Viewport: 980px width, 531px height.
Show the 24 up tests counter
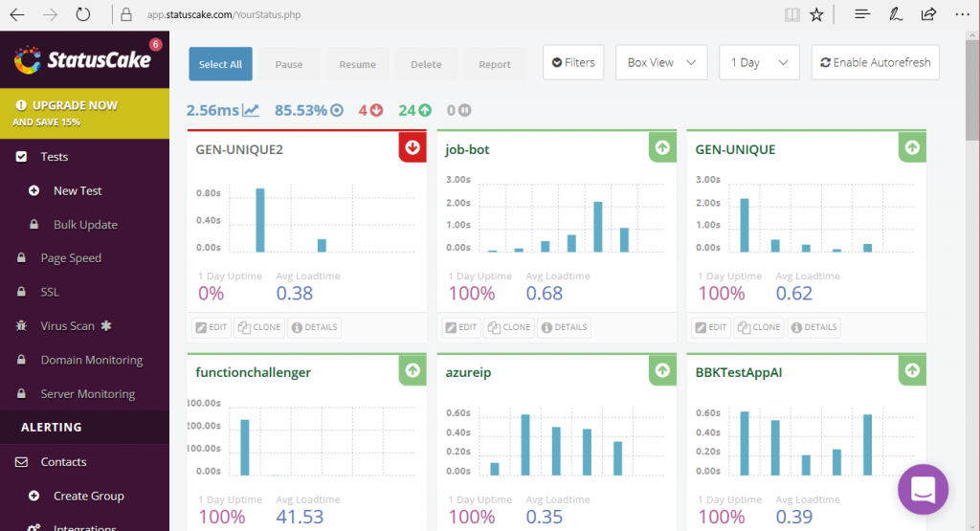(x=415, y=111)
